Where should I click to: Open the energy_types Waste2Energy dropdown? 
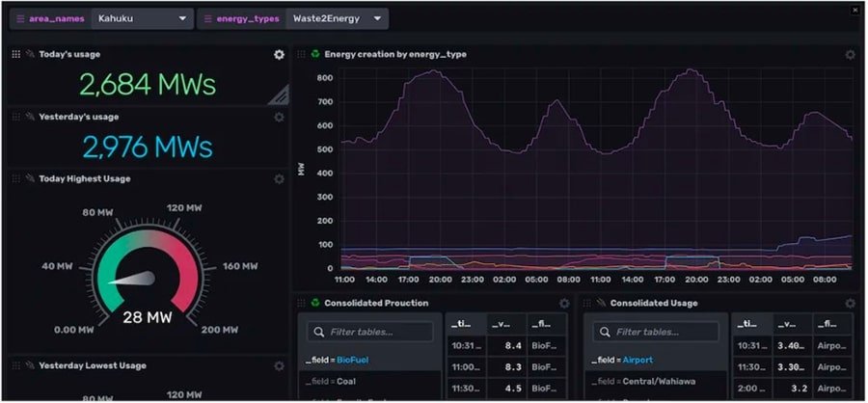coord(338,18)
